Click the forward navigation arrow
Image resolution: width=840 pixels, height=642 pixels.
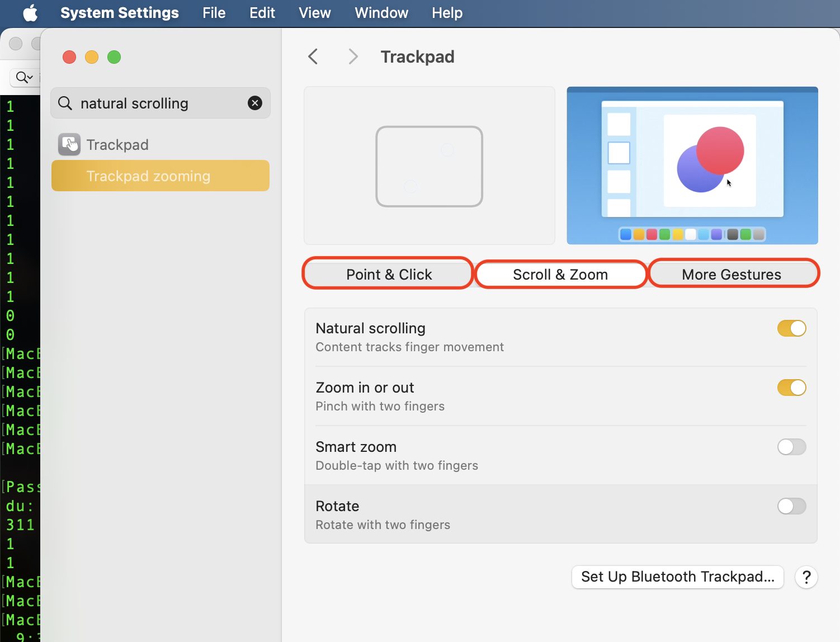point(352,56)
